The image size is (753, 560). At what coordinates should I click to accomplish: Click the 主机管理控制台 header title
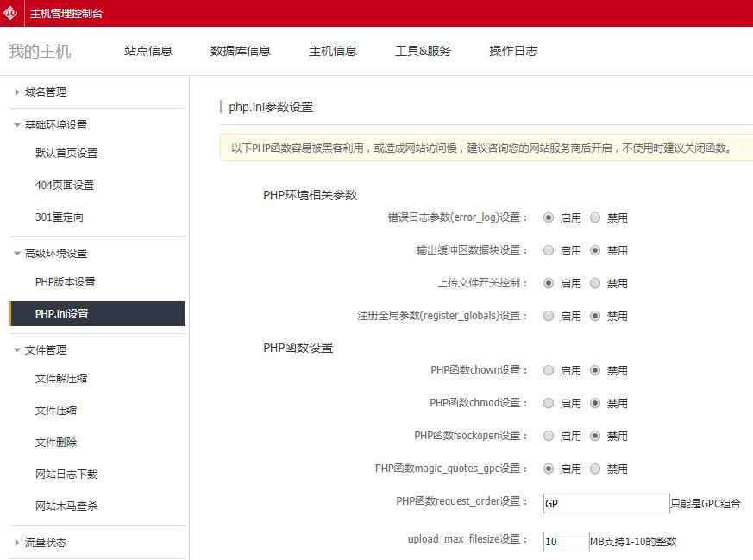click(66, 14)
